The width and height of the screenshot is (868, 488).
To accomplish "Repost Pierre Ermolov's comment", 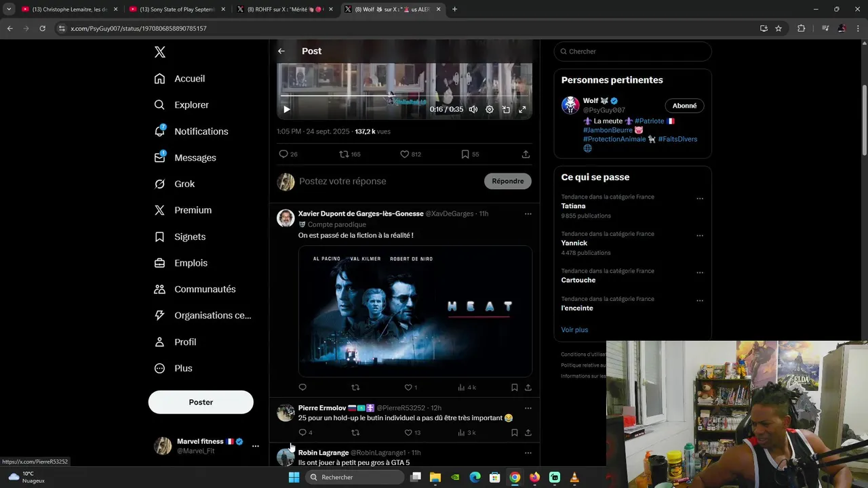I will [x=355, y=432].
